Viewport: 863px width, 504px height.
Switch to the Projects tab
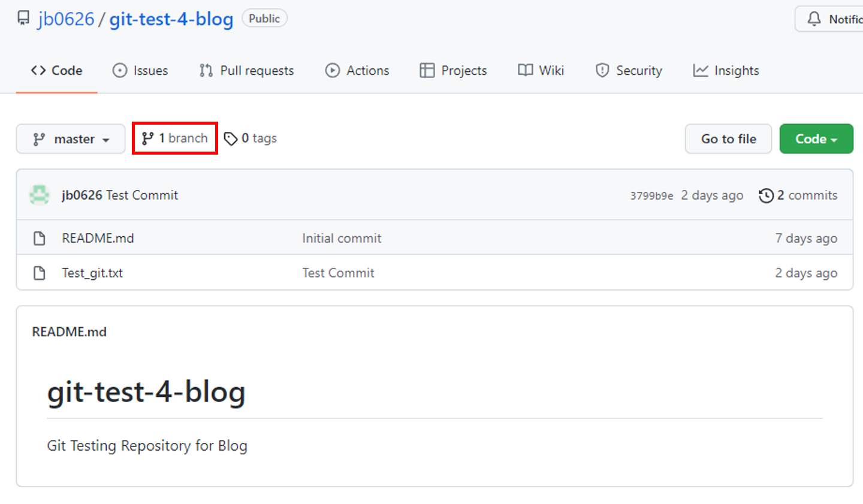coord(453,71)
